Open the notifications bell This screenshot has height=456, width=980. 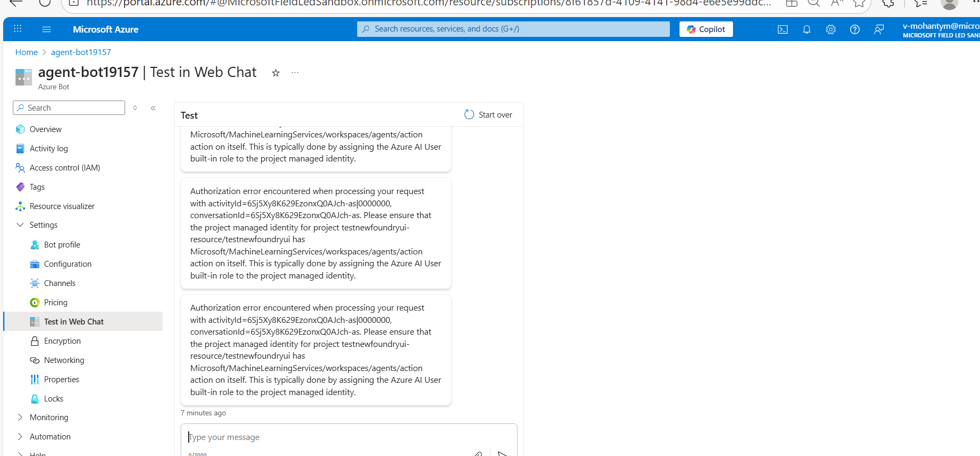[807, 29]
